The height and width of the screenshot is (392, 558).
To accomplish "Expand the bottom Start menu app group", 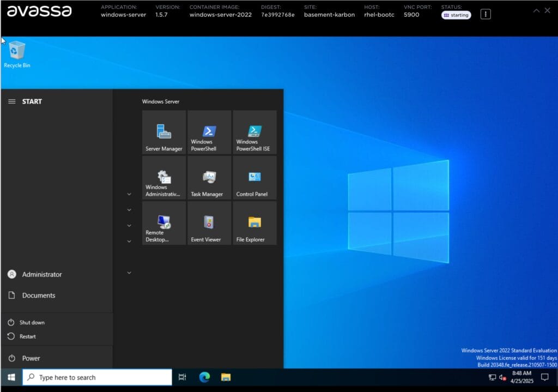I will click(x=129, y=273).
